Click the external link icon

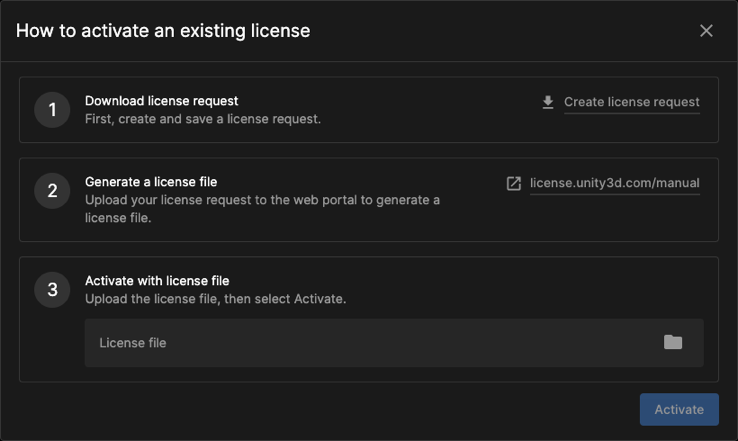[514, 183]
